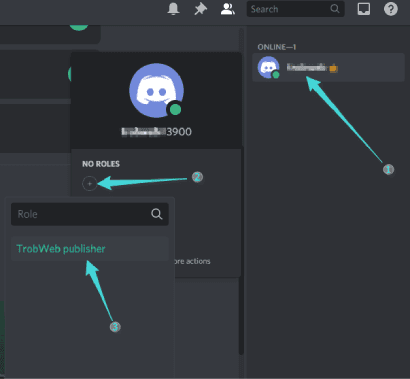Open the inbox icon
Image resolution: width=410 pixels, height=379 pixels.
pyautogui.click(x=364, y=9)
